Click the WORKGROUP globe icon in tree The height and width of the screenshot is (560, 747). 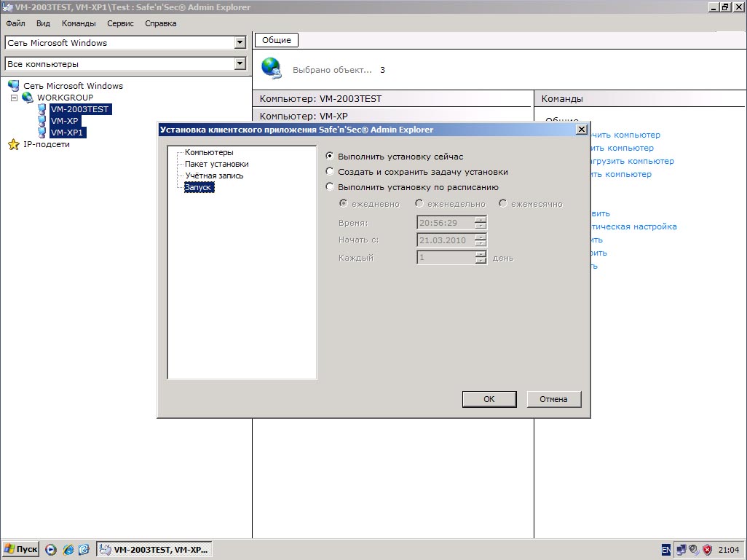[x=28, y=98]
